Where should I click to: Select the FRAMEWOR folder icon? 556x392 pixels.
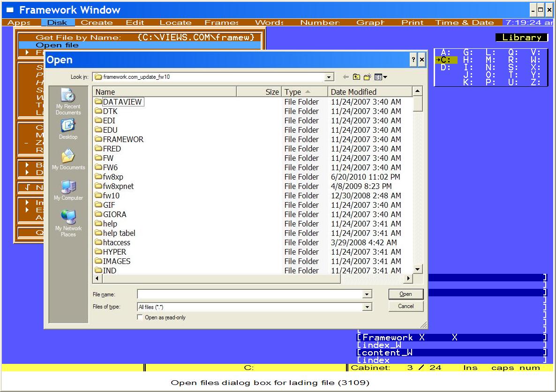pyautogui.click(x=98, y=139)
